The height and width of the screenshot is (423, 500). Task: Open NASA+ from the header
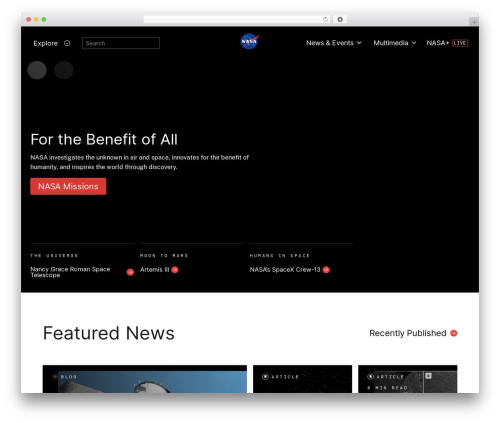438,43
